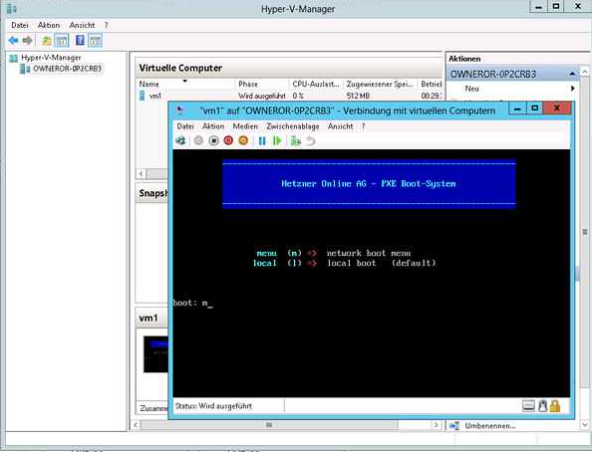Screen dimensions: 592x452
Task: Open Aktion menu in vm1 connection window
Action: click(x=213, y=126)
